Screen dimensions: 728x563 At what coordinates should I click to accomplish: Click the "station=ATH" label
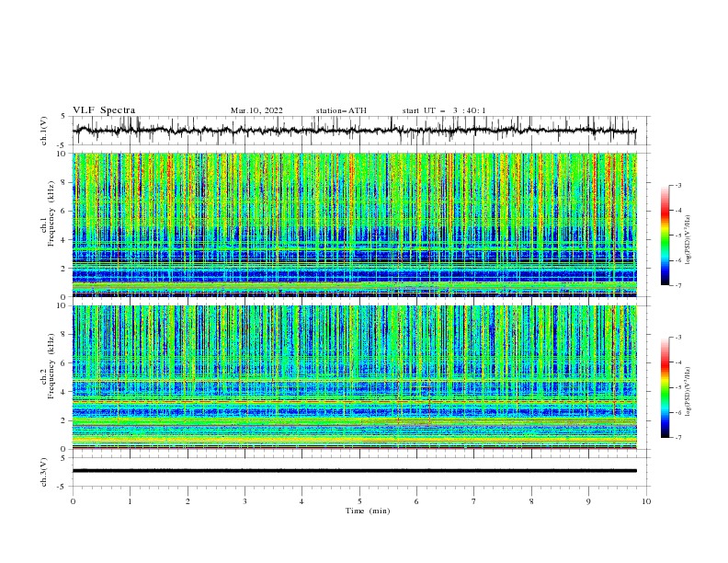[x=341, y=110]
